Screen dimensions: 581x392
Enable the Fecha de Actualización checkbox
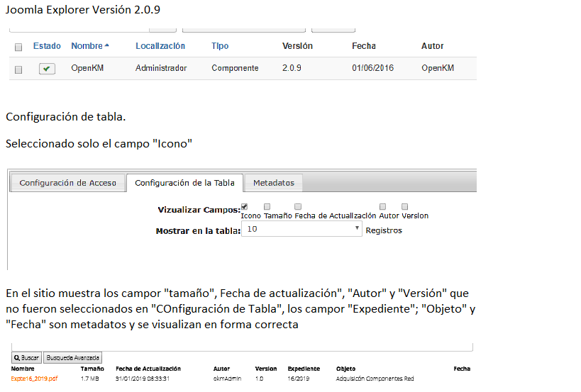[x=298, y=207]
